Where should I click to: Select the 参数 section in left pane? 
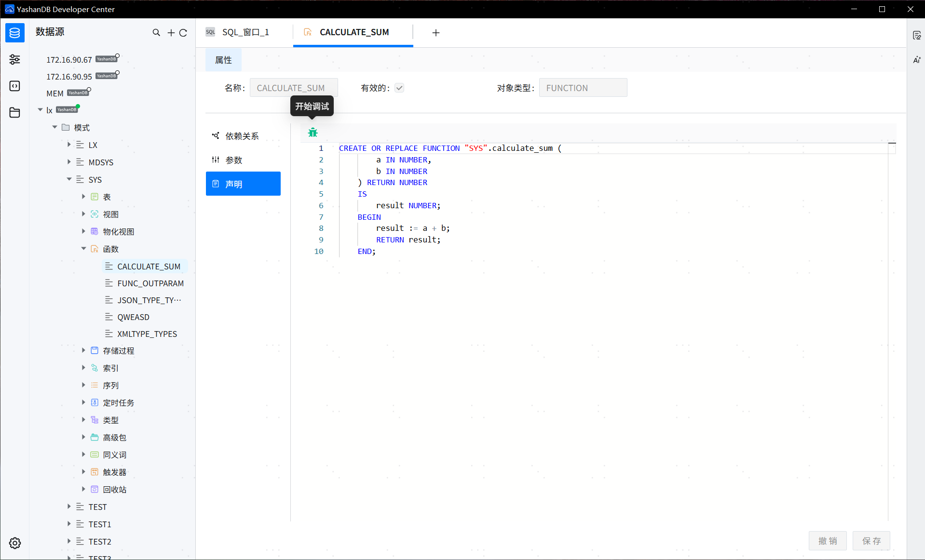tap(235, 160)
